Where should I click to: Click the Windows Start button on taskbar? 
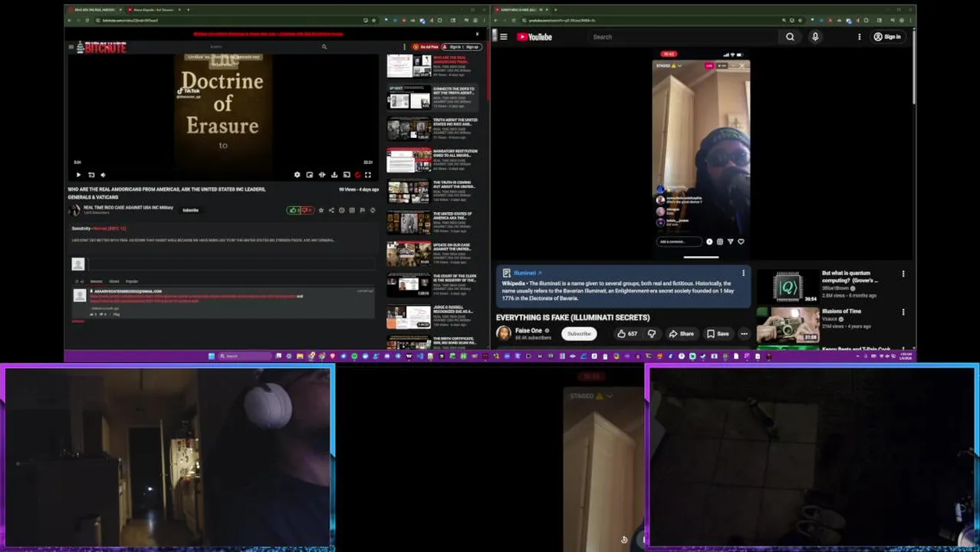212,356
